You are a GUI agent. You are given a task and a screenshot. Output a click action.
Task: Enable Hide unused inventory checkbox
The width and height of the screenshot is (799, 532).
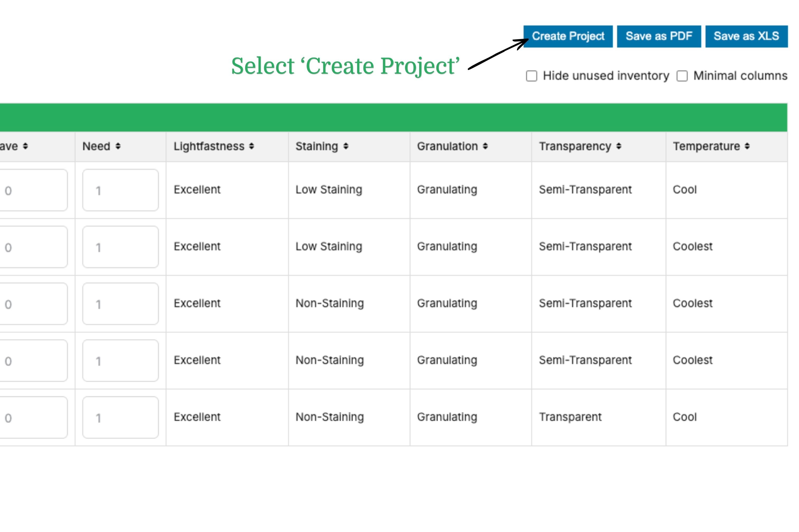pos(531,76)
